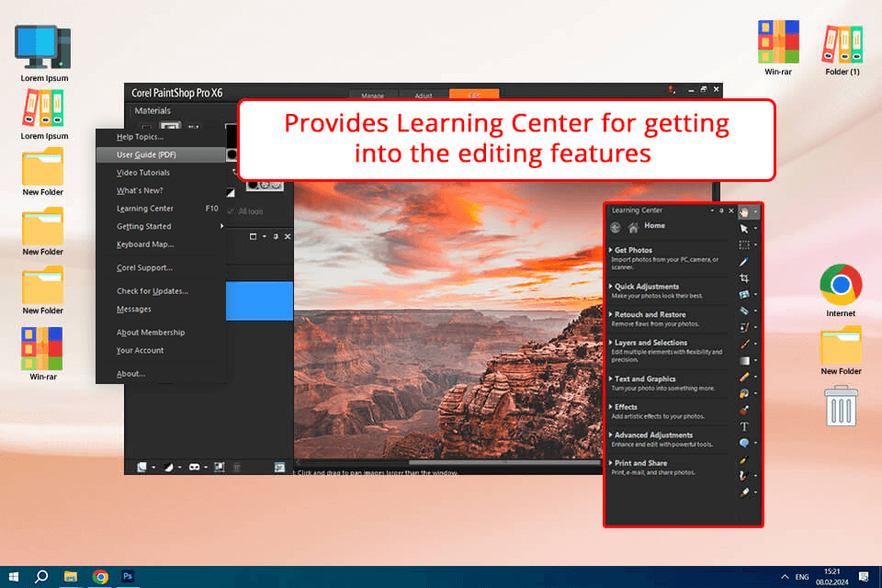Select the Color Changer tool
The image size is (882, 588).
click(x=743, y=410)
